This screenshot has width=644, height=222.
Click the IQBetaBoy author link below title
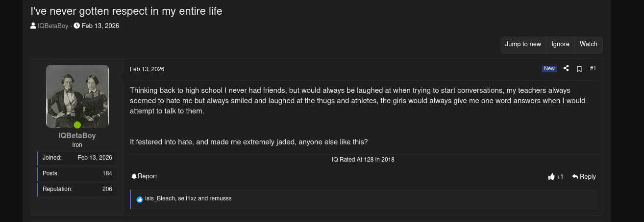click(53, 26)
